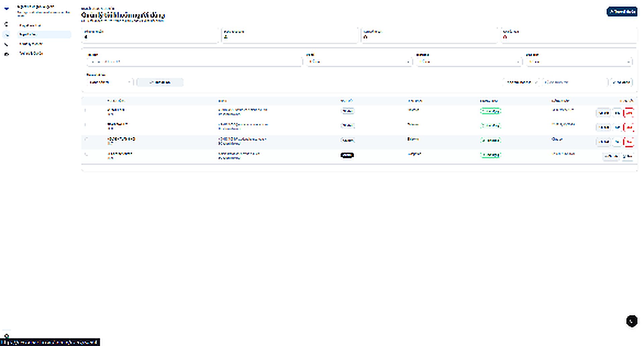Tick the checkbox of the first table row
Viewport: 644px width, 346px height.
click(x=86, y=110)
